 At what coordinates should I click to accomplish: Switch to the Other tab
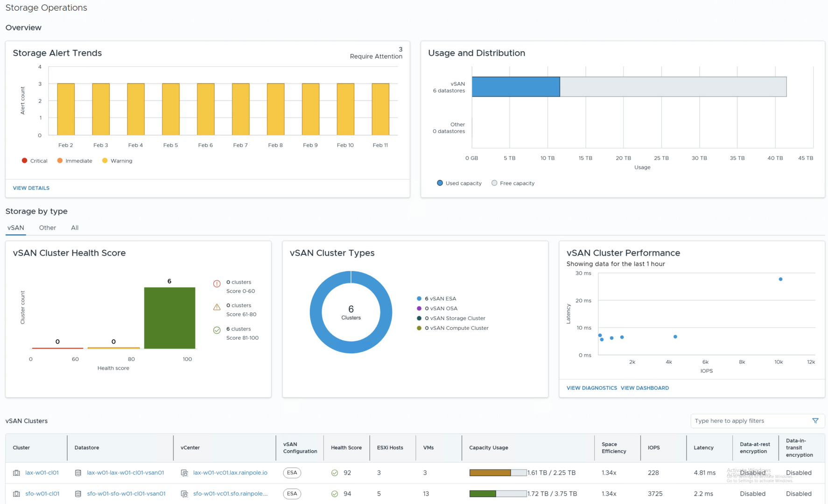(x=48, y=228)
